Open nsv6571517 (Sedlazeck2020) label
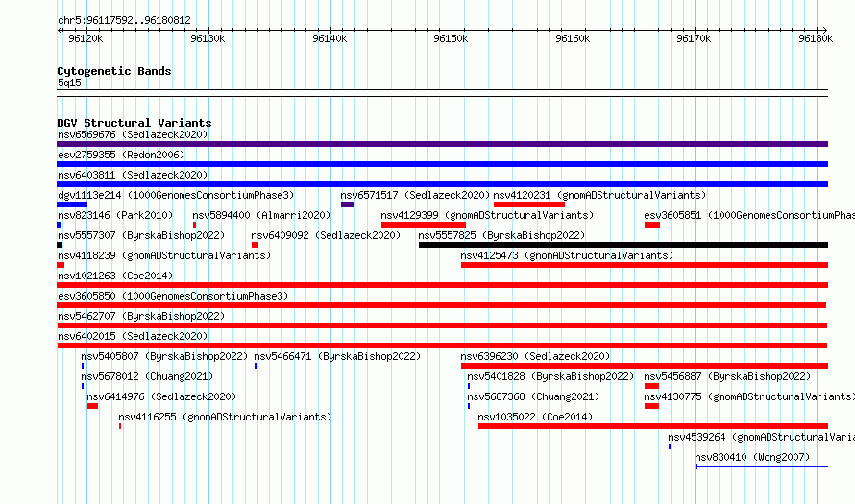 [x=415, y=195]
